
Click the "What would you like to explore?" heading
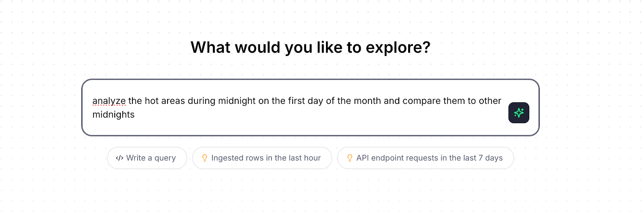click(310, 48)
